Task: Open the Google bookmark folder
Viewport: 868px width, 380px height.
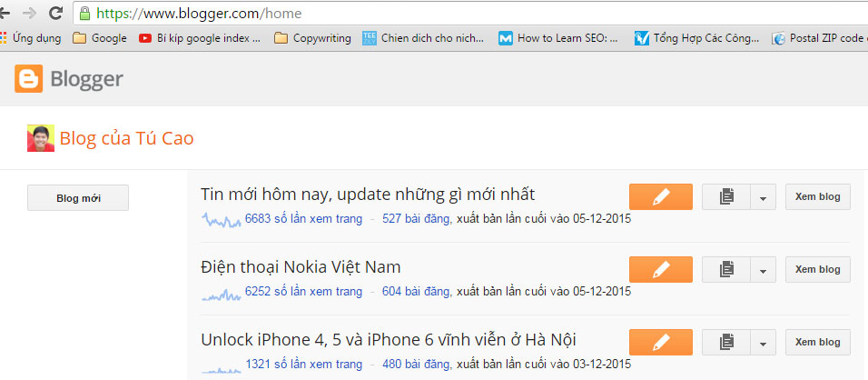Action: (100, 38)
